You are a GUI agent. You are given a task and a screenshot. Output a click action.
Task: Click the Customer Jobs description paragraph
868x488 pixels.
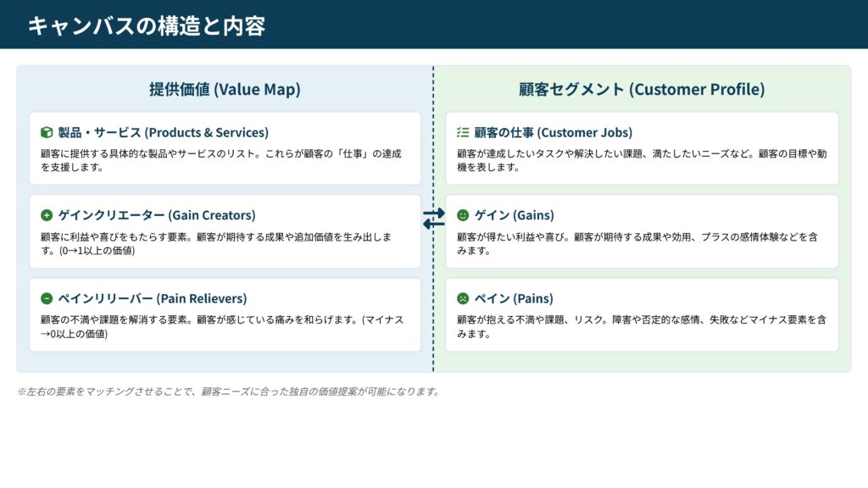[x=637, y=160]
